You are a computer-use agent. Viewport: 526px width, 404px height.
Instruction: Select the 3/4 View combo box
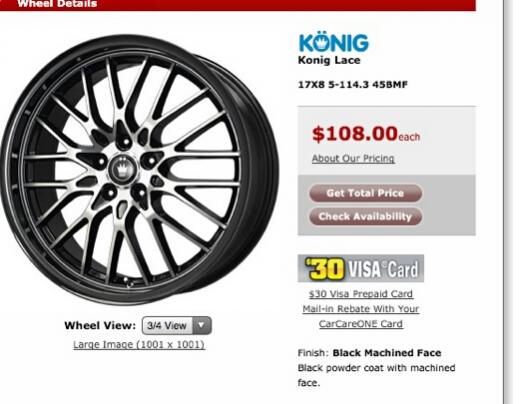(x=177, y=325)
